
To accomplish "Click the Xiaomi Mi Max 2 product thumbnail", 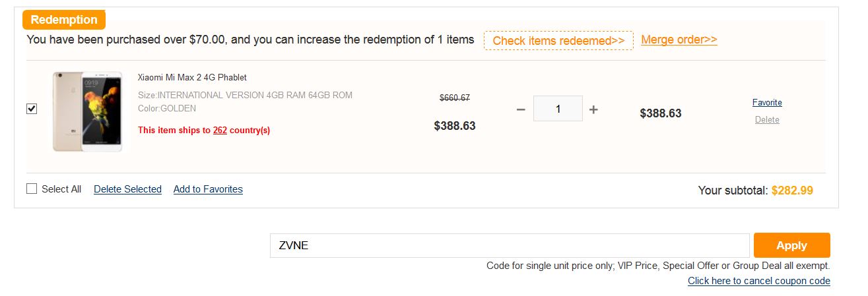I will point(88,112).
